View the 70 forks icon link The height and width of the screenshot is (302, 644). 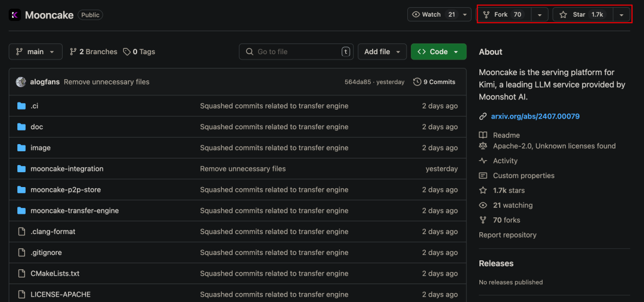pos(483,220)
